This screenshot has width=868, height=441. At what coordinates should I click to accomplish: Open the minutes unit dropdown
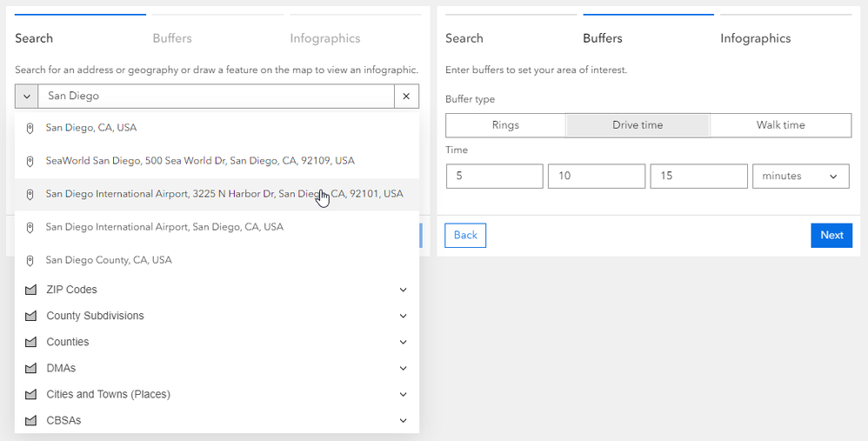(x=800, y=177)
